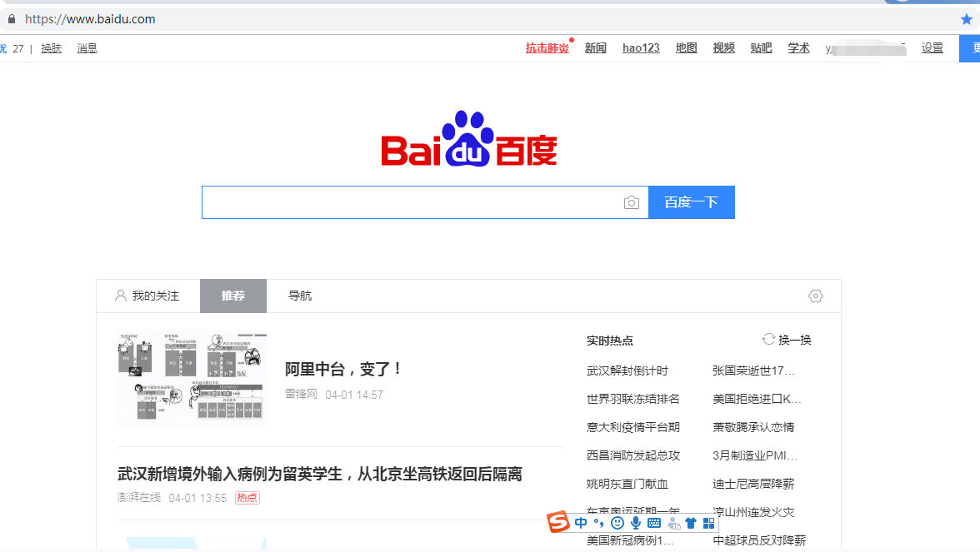The image size is (980, 552).
Task: Click the person icon beside 我的关注
Action: point(121,296)
